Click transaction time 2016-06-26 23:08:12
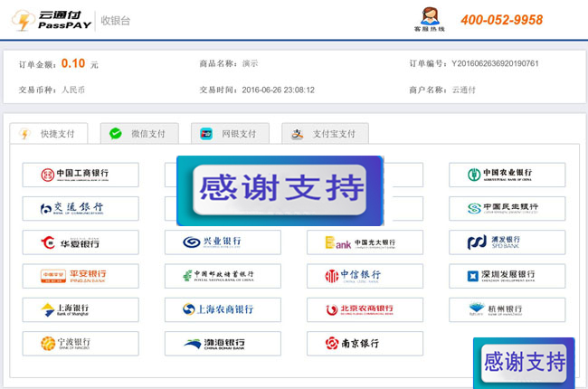Image resolution: width=588 pixels, height=389 pixels. [x=279, y=90]
